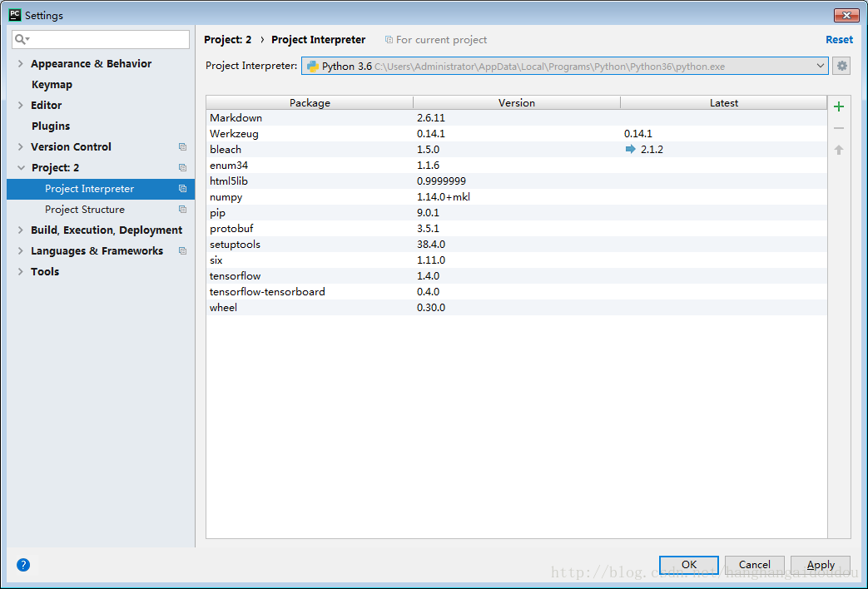Select the protobuf package row

point(517,228)
